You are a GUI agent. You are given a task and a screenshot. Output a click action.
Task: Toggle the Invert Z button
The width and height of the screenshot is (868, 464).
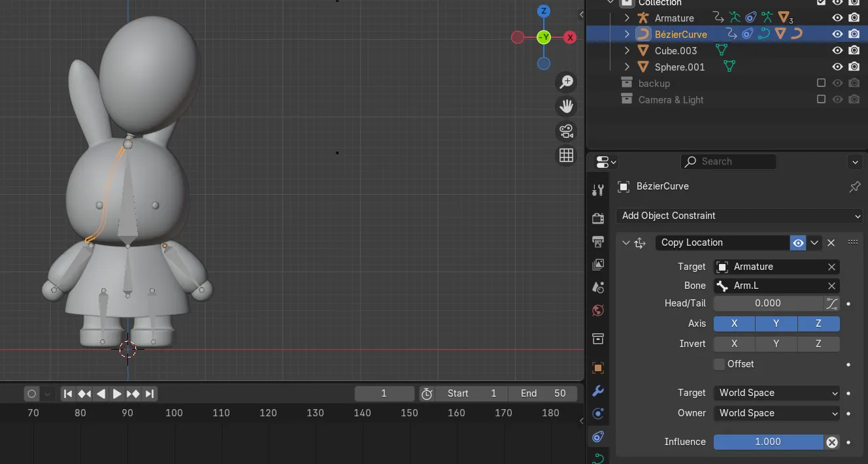tap(818, 344)
